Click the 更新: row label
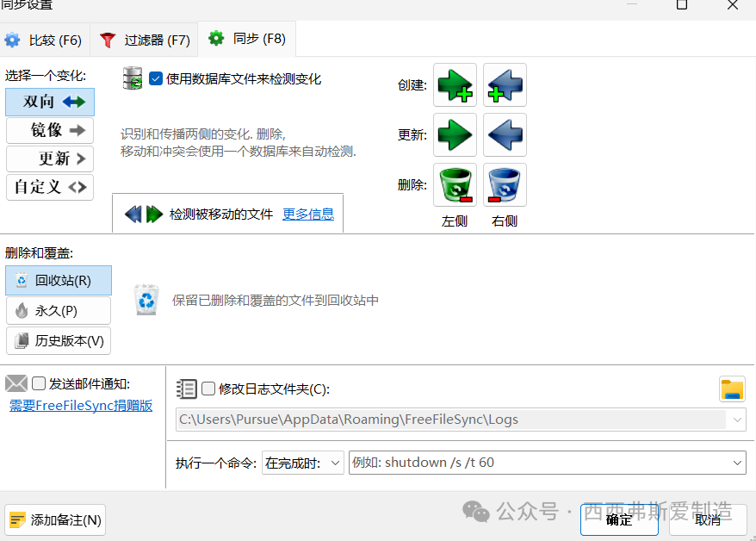756x541 pixels. (412, 135)
